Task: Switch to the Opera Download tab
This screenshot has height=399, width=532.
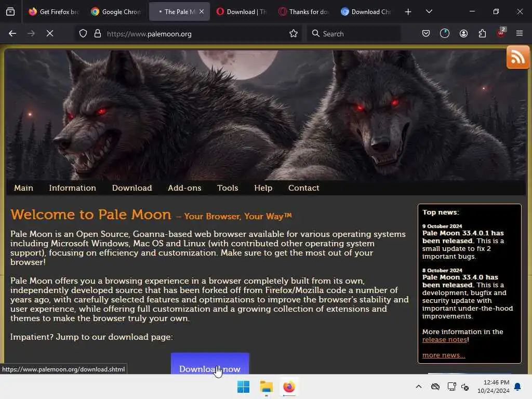Action: (x=242, y=12)
